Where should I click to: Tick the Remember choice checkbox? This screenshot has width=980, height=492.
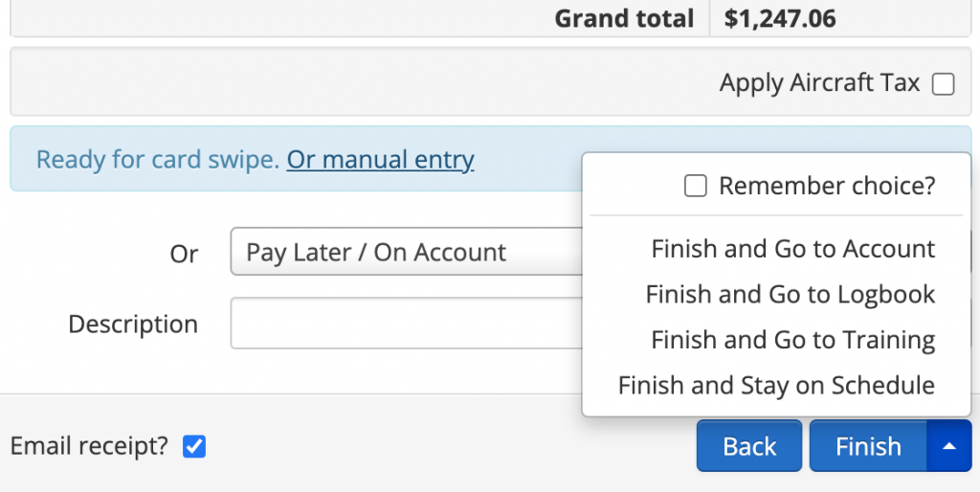(696, 186)
